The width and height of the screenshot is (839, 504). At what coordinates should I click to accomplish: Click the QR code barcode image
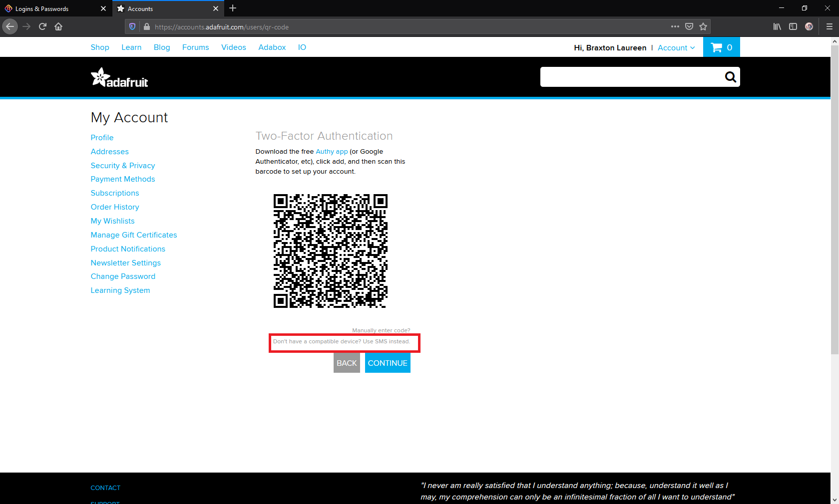(x=331, y=251)
